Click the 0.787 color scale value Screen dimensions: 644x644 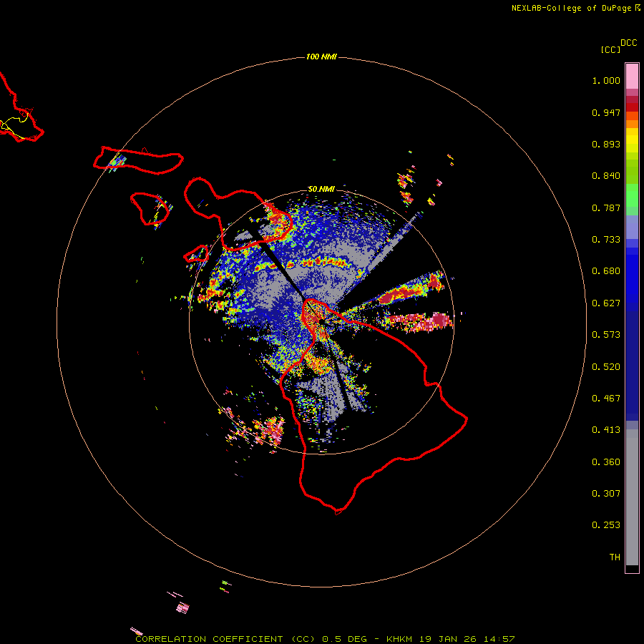click(x=606, y=208)
